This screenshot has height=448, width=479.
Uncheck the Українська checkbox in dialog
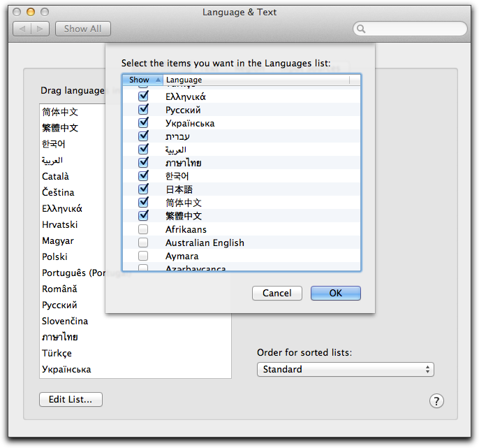[143, 123]
